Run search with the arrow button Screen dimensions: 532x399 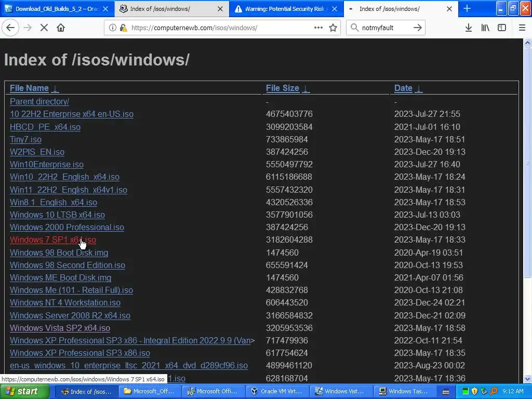[x=418, y=28]
